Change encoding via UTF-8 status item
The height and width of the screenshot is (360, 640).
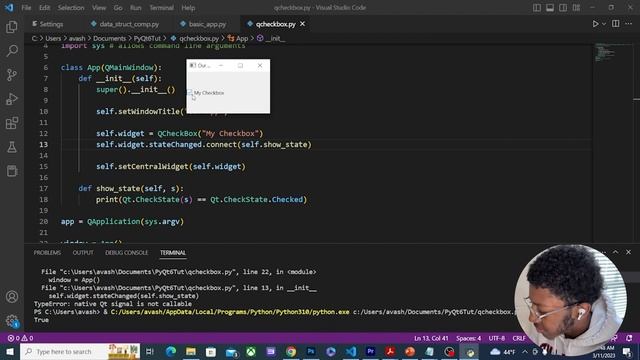coord(497,338)
